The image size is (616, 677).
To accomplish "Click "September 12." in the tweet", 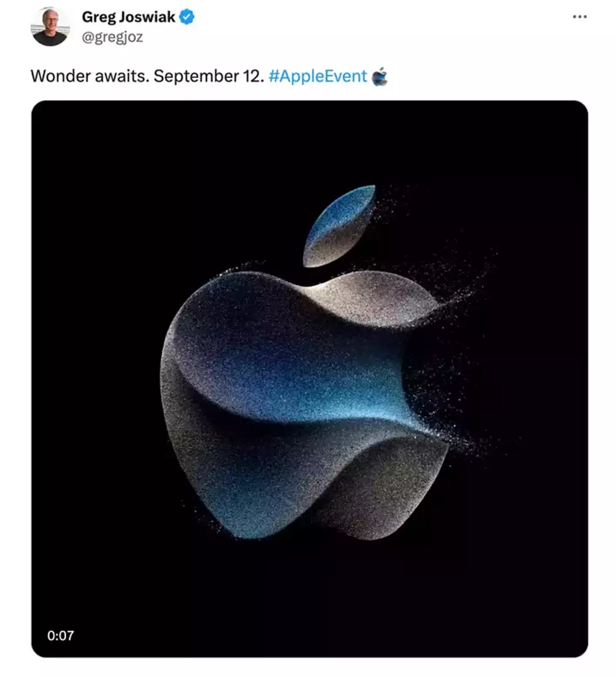I will click(209, 76).
